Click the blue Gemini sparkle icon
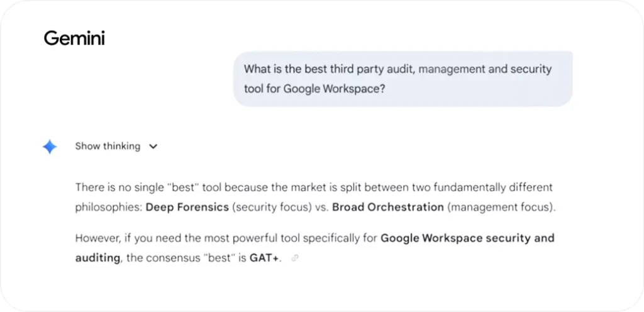The image size is (644, 312). pos(50,147)
